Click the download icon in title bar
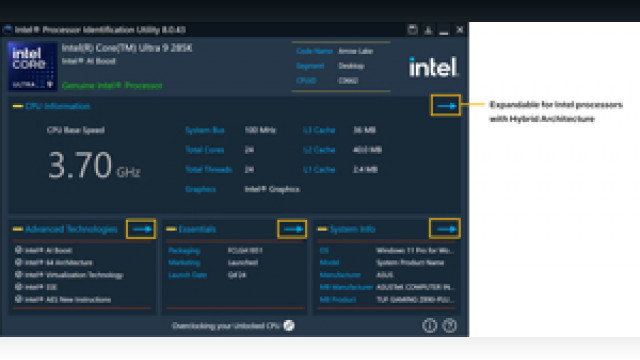 [x=428, y=30]
